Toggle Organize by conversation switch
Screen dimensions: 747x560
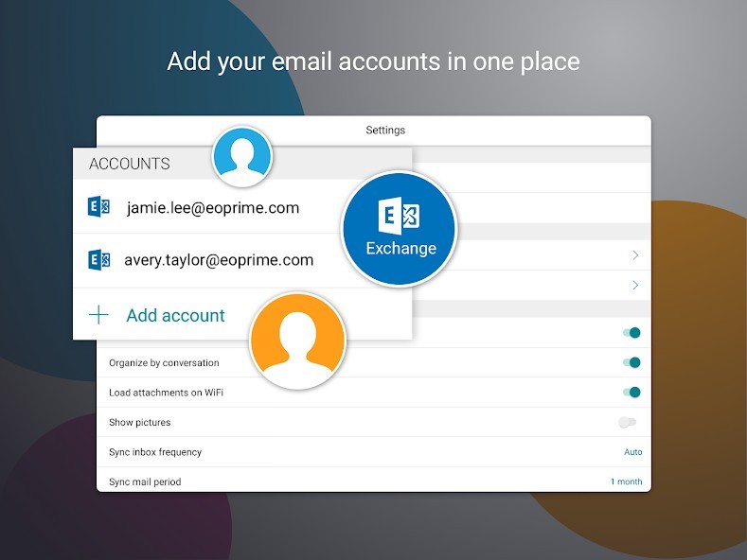pyautogui.click(x=631, y=362)
